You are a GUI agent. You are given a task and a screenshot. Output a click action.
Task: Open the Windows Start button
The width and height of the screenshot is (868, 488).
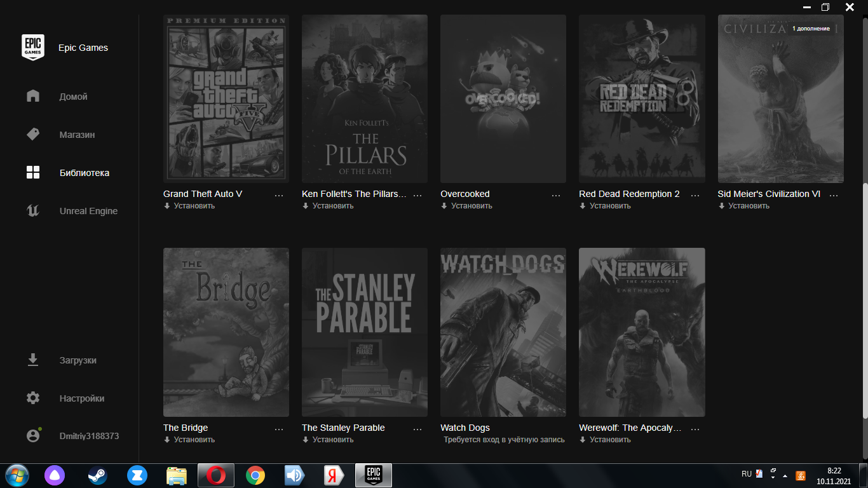click(x=17, y=475)
